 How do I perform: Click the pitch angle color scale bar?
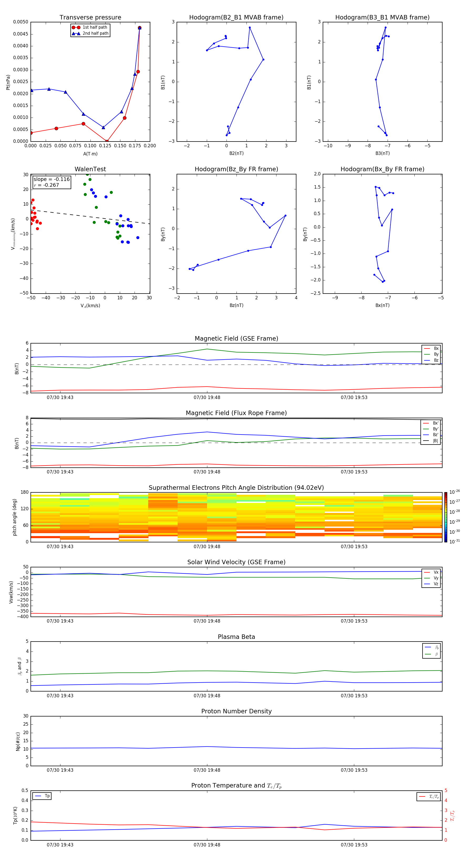[x=446, y=517]
